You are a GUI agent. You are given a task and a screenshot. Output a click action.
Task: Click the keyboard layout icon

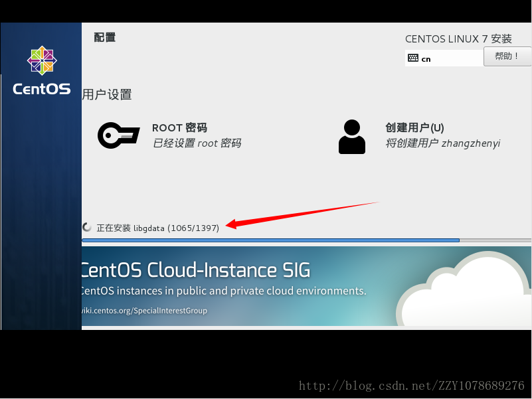(413, 58)
